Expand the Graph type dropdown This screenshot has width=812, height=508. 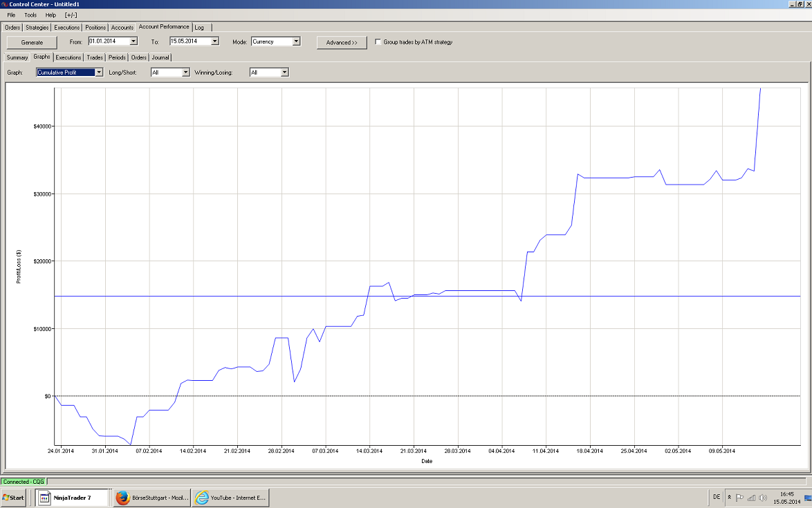click(99, 72)
